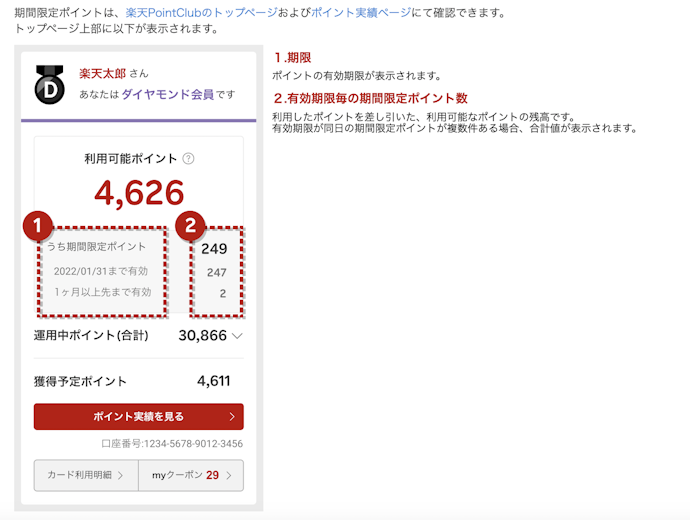Screen dimensions: 690x520
Task: Click the 30,866 operating points value
Action: (x=202, y=336)
